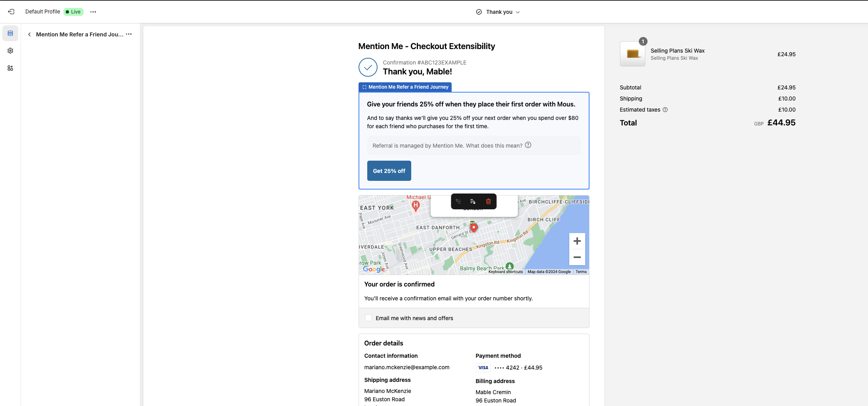
Task: Click the Confirmation #ABC123EXAMPLE text
Action: pyautogui.click(x=425, y=63)
